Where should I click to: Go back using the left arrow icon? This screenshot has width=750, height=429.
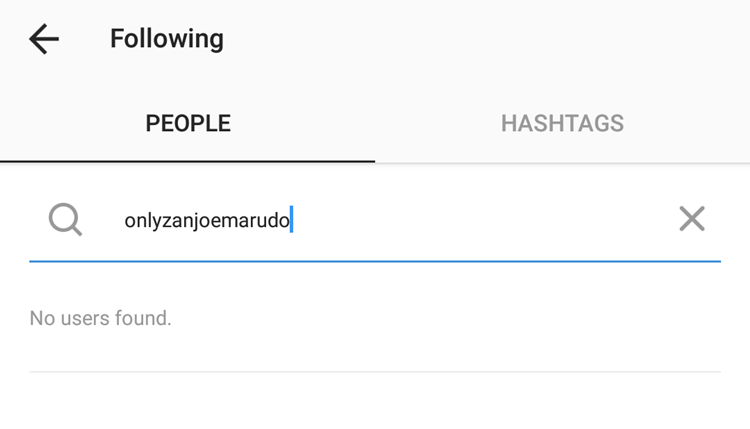[x=44, y=39]
